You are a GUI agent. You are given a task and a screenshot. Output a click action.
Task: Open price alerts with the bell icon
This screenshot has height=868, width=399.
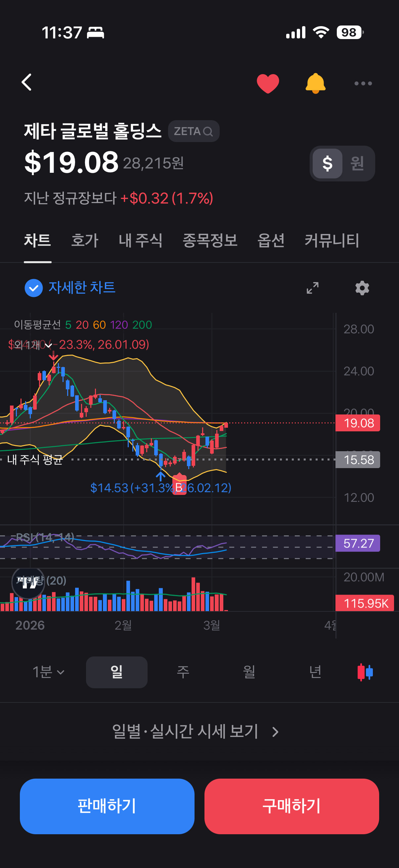pos(315,83)
